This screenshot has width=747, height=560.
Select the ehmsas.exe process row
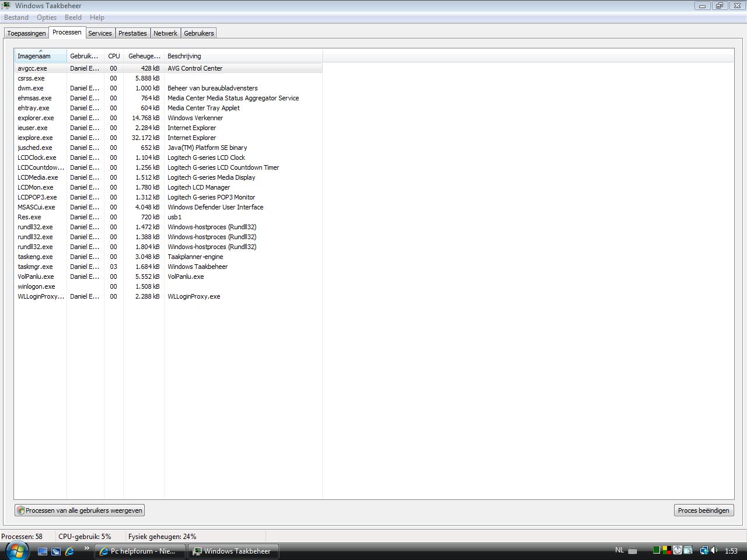[169, 98]
